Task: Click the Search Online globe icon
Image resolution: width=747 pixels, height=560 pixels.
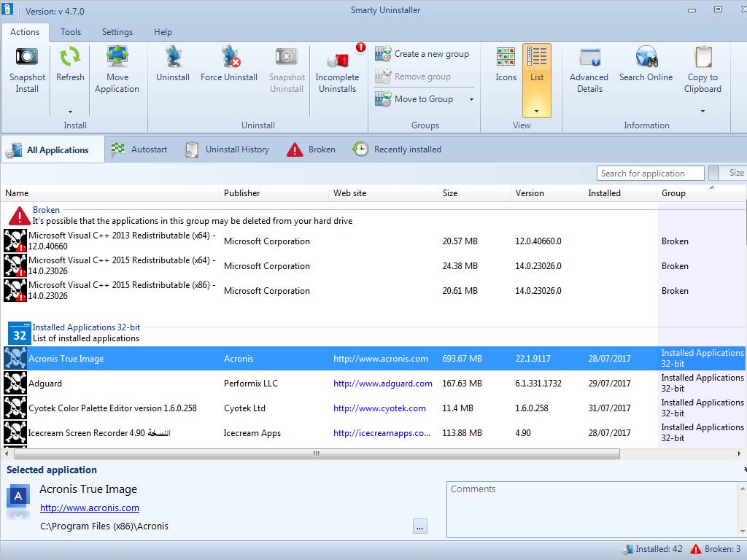Action: 646,57
